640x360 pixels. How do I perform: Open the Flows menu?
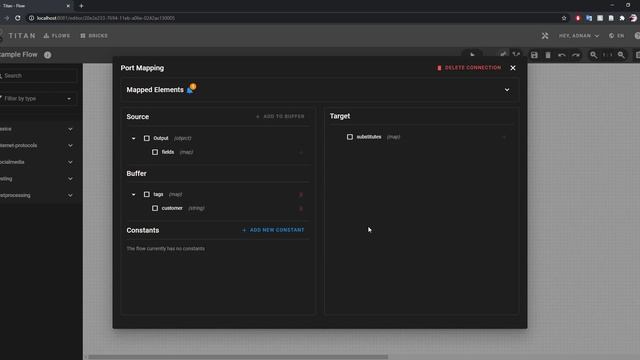point(57,36)
